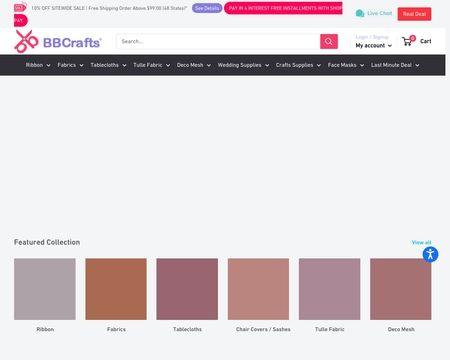Click the Deco Mesh label under thumbnail
This screenshot has height=360, width=450.
[x=401, y=329]
